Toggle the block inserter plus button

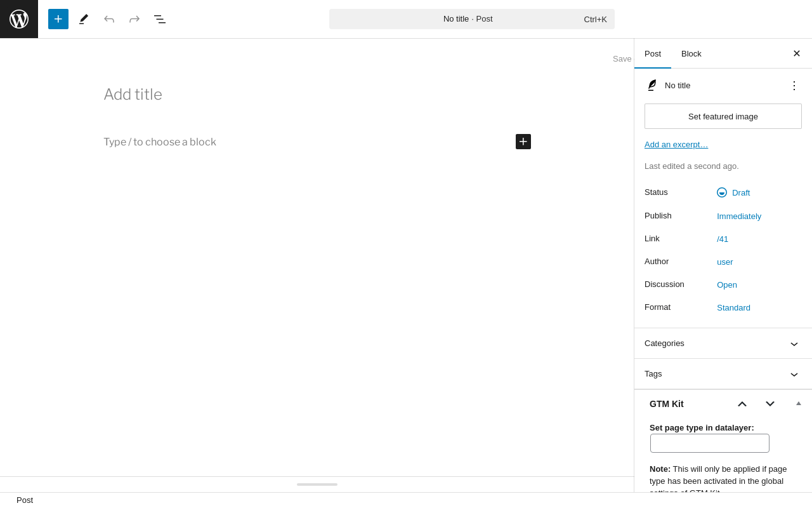[x=58, y=19]
